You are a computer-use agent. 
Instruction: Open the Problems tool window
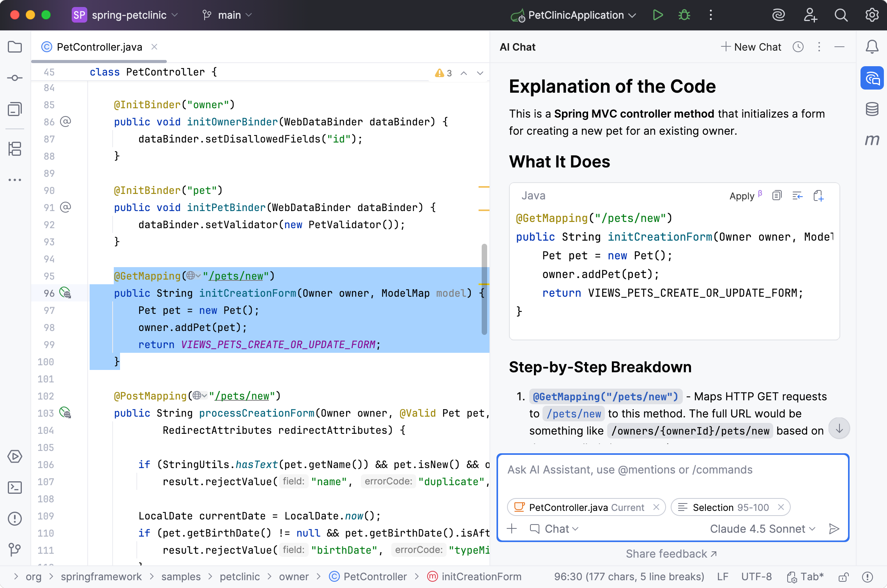[x=15, y=518]
